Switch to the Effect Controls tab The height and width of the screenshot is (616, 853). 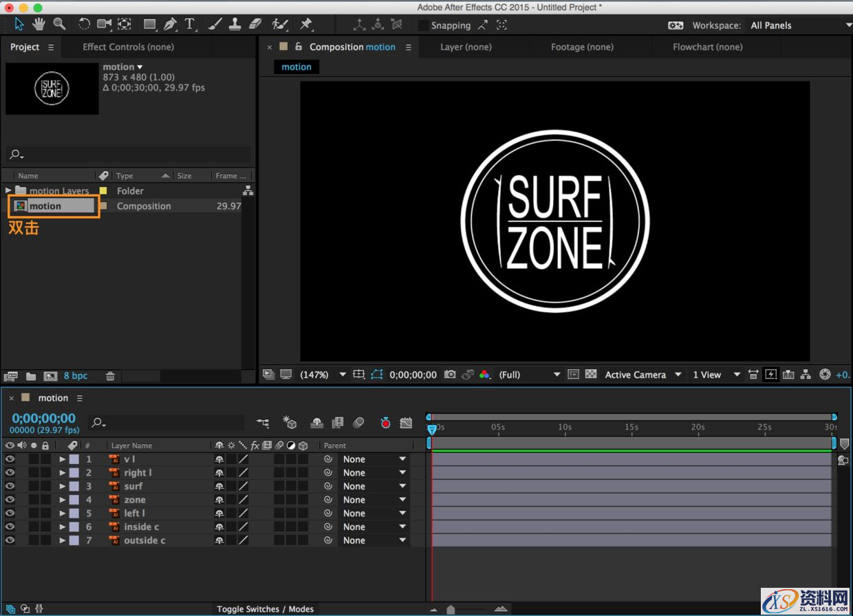128,47
